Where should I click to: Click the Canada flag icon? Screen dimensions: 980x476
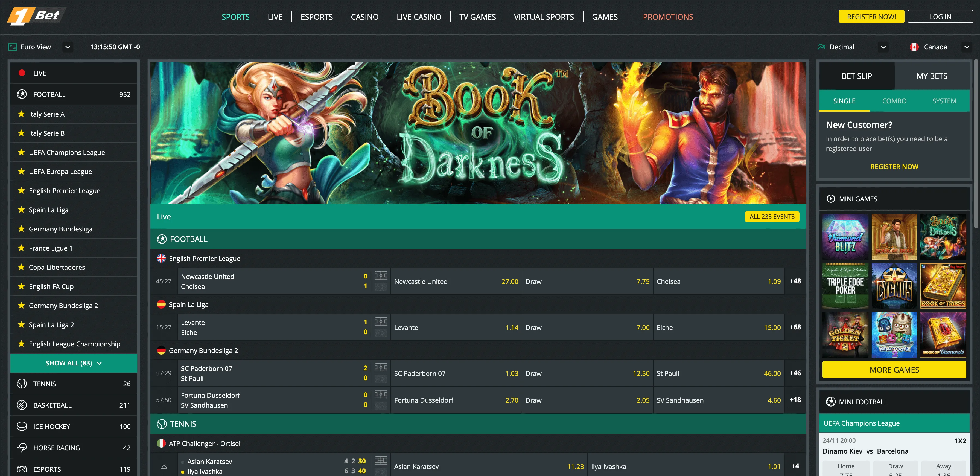click(914, 47)
